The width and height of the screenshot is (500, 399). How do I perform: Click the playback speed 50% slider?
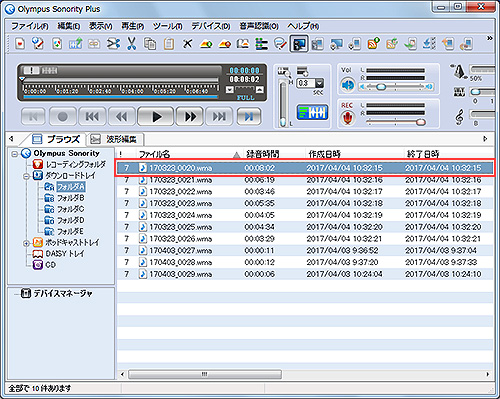click(x=482, y=69)
